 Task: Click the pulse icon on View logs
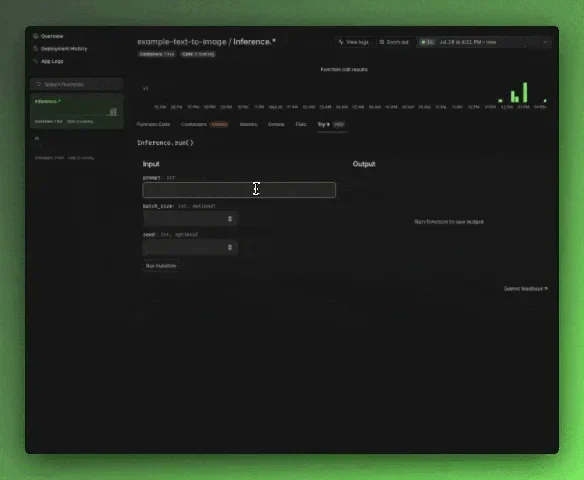(341, 42)
